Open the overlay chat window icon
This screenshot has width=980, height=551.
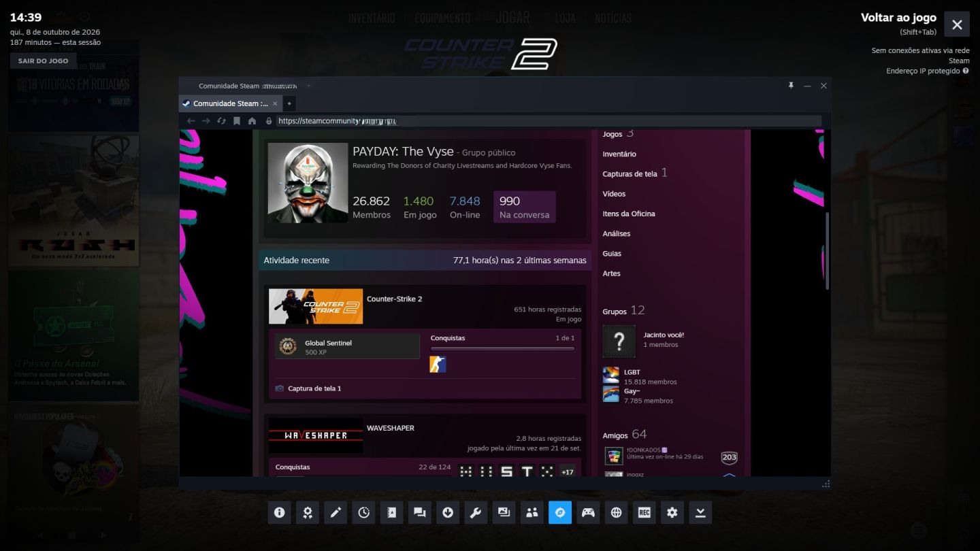[420, 513]
